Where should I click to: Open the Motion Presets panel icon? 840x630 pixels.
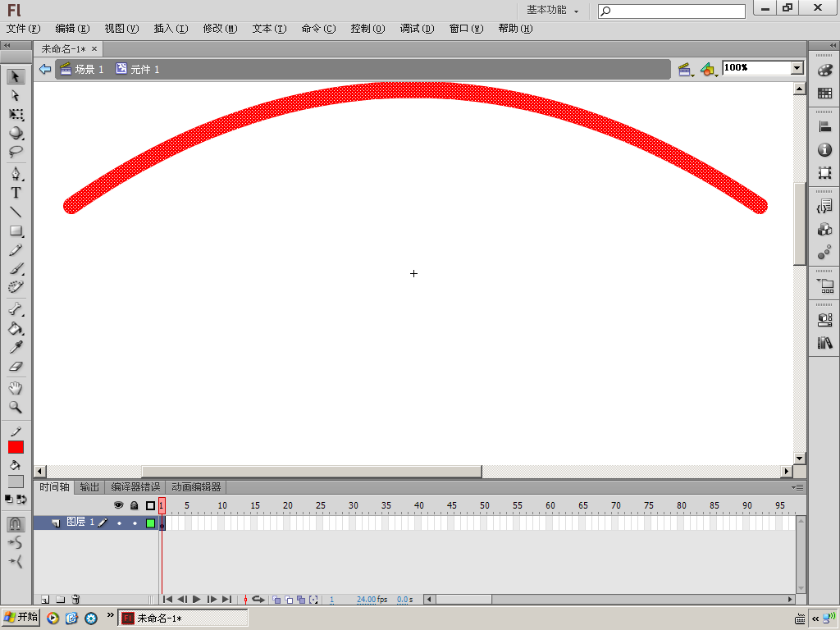(x=824, y=253)
